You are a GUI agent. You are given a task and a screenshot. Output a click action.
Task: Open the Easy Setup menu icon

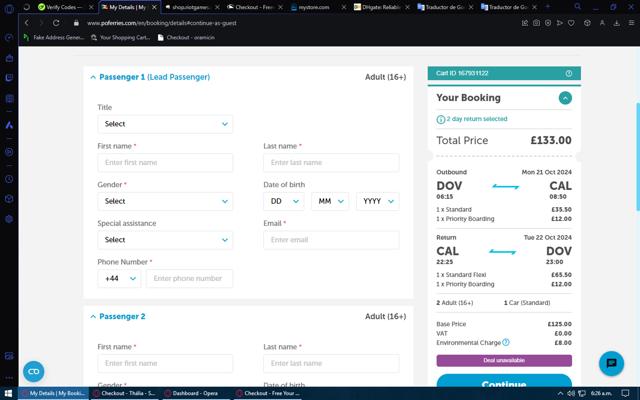631,23
